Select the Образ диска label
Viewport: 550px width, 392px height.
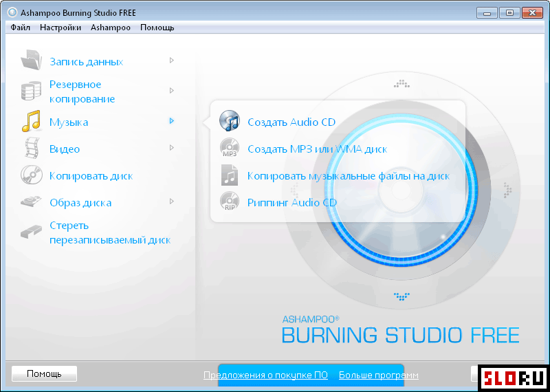[80, 203]
